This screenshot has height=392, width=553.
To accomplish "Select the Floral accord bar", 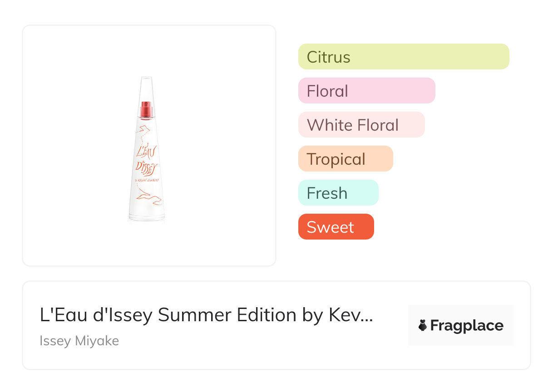I will click(x=366, y=91).
